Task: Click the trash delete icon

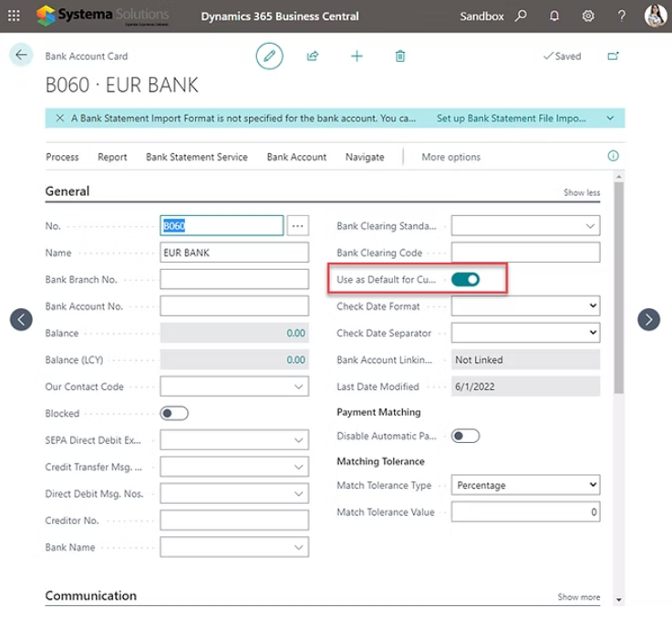Action: point(400,57)
